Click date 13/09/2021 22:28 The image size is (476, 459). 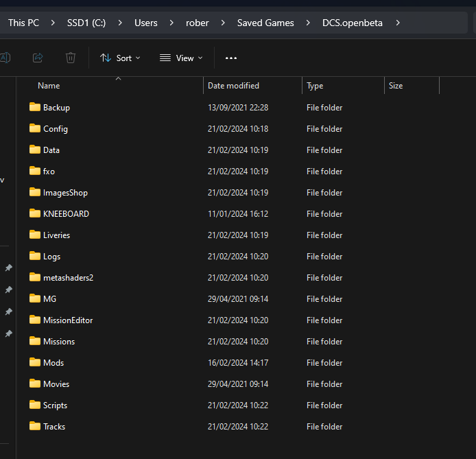coord(238,108)
